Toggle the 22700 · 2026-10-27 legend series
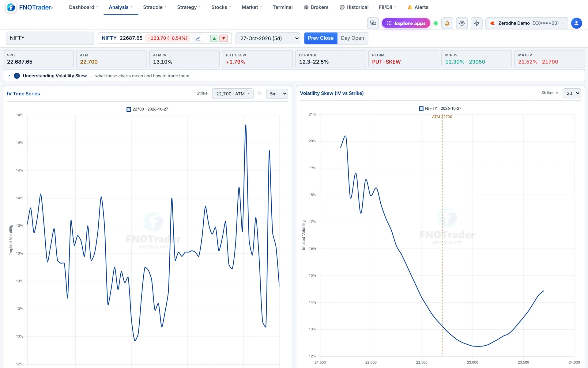Image resolution: width=588 pixels, height=368 pixels. tap(147, 109)
